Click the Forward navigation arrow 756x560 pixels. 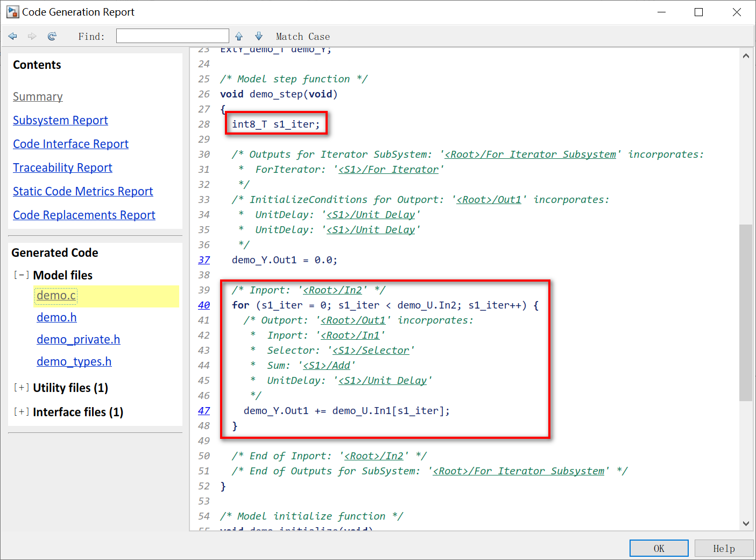coord(32,36)
